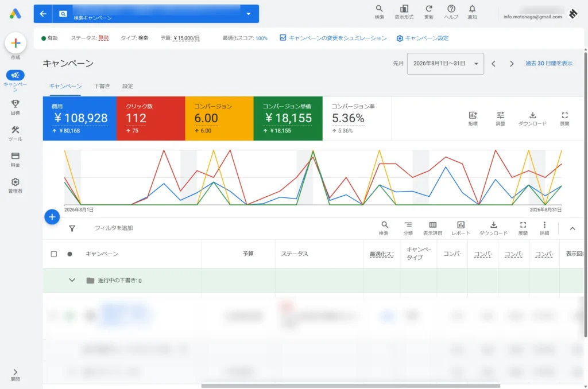
Task: Open the chart 指標 metrics icon
Action: point(473,118)
